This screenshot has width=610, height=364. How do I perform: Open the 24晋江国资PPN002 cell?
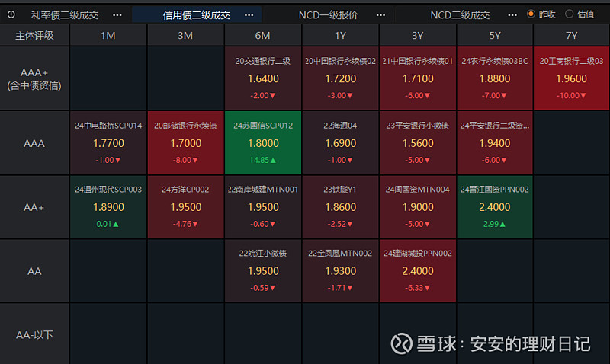(x=495, y=207)
